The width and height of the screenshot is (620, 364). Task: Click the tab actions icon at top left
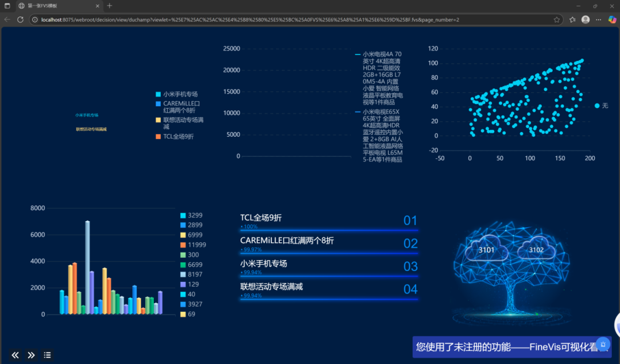tap(7, 6)
